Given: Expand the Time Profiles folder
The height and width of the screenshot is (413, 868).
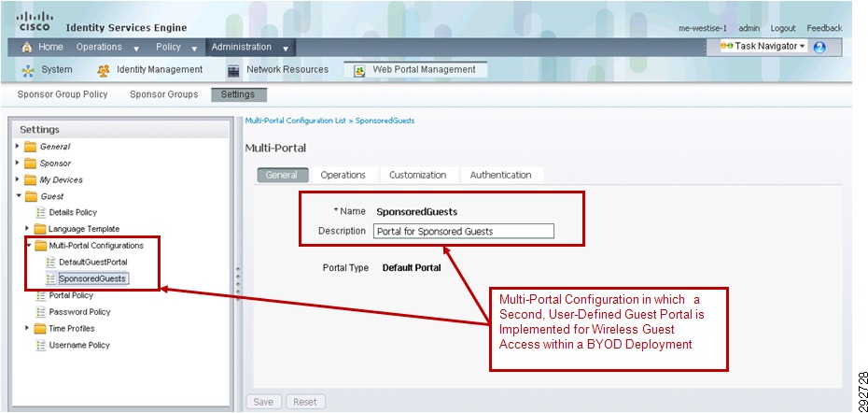Looking at the screenshot, I should (27, 328).
